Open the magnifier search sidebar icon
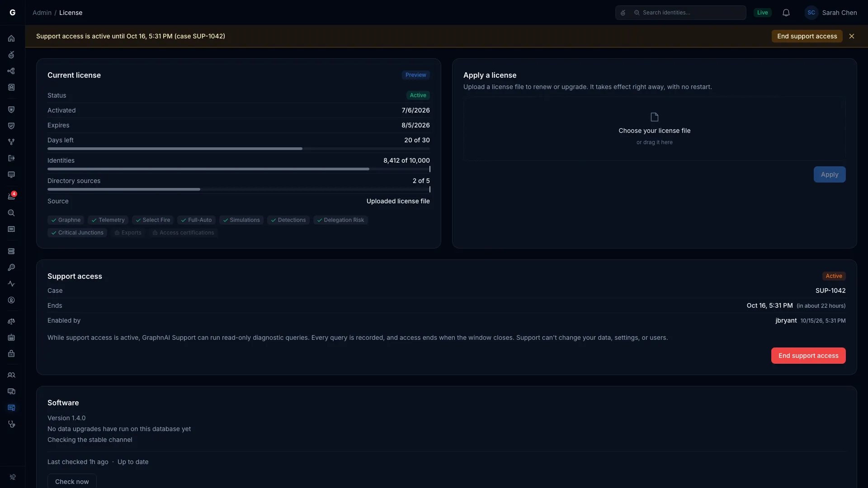868x488 pixels. [11, 213]
